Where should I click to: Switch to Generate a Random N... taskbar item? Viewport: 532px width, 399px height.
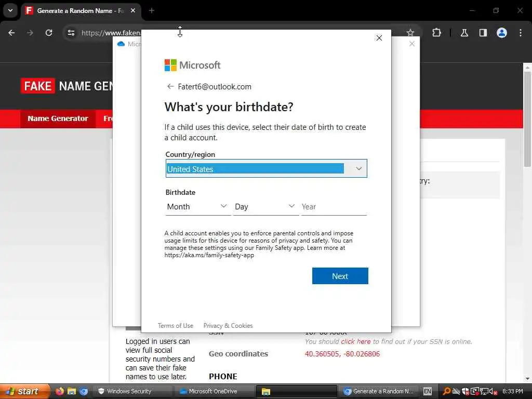pyautogui.click(x=379, y=391)
